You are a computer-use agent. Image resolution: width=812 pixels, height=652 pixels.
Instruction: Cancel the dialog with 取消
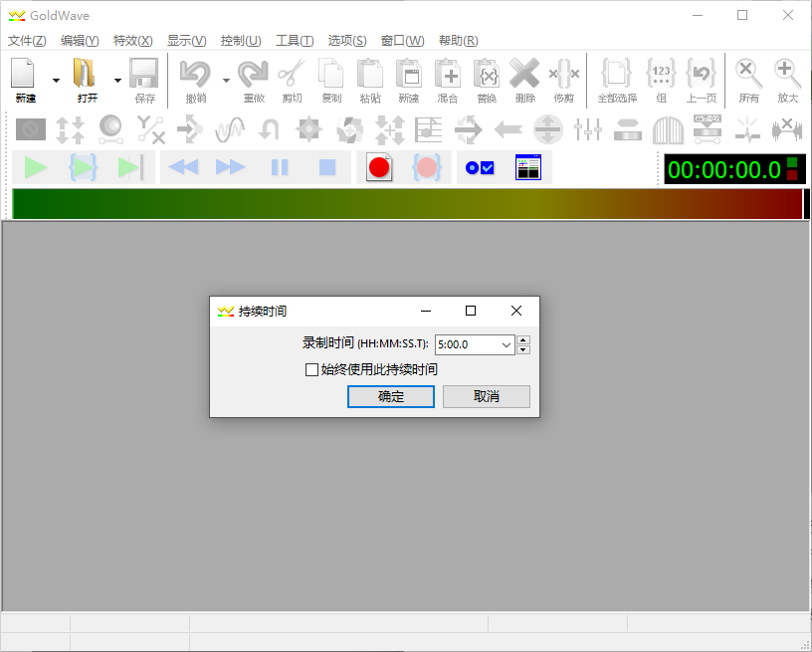coord(486,396)
